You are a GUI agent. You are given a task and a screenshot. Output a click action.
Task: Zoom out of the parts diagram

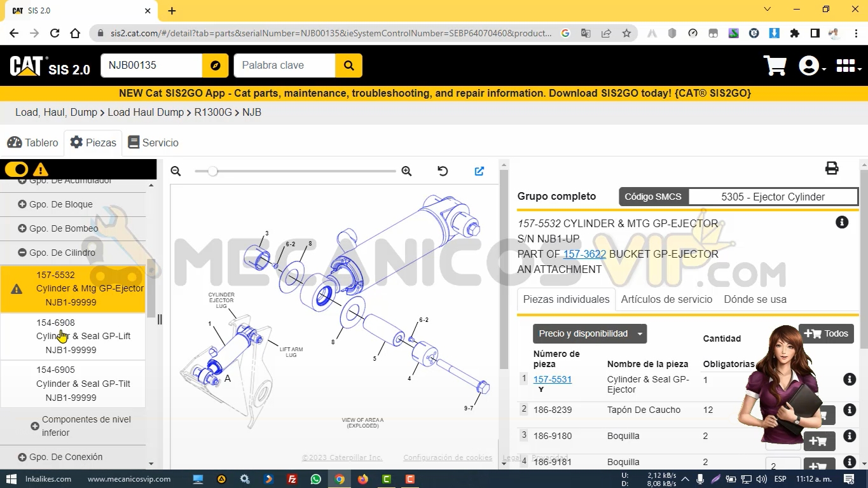(176, 171)
